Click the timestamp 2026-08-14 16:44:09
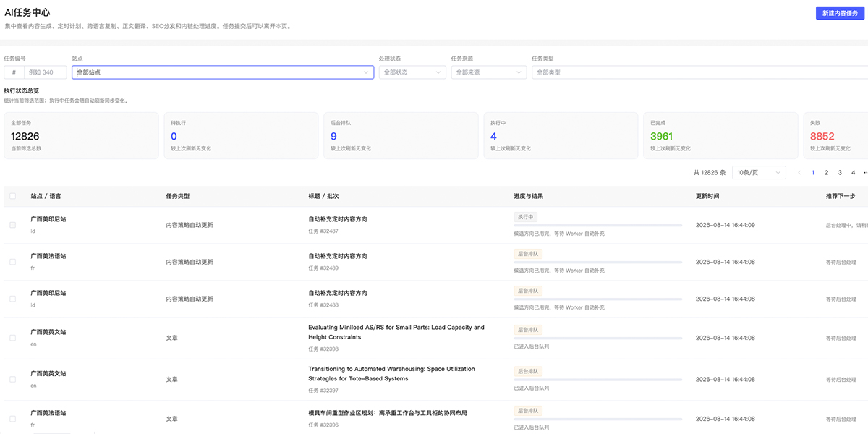 coord(725,225)
